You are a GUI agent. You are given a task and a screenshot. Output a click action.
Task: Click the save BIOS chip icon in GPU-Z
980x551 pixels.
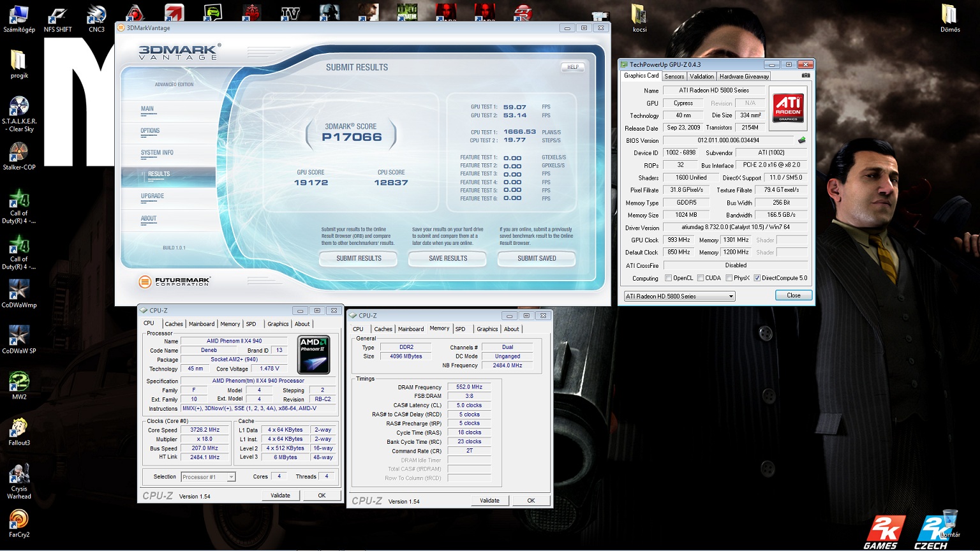[x=801, y=140]
